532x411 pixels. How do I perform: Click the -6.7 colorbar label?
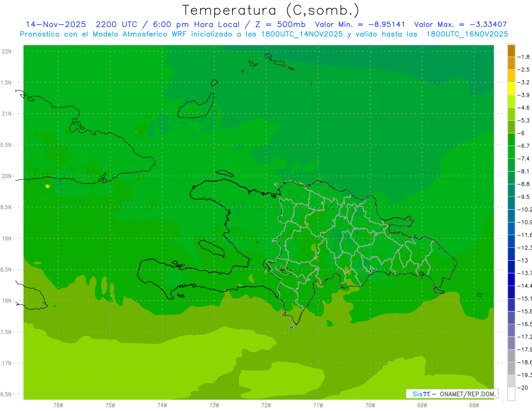click(524, 146)
